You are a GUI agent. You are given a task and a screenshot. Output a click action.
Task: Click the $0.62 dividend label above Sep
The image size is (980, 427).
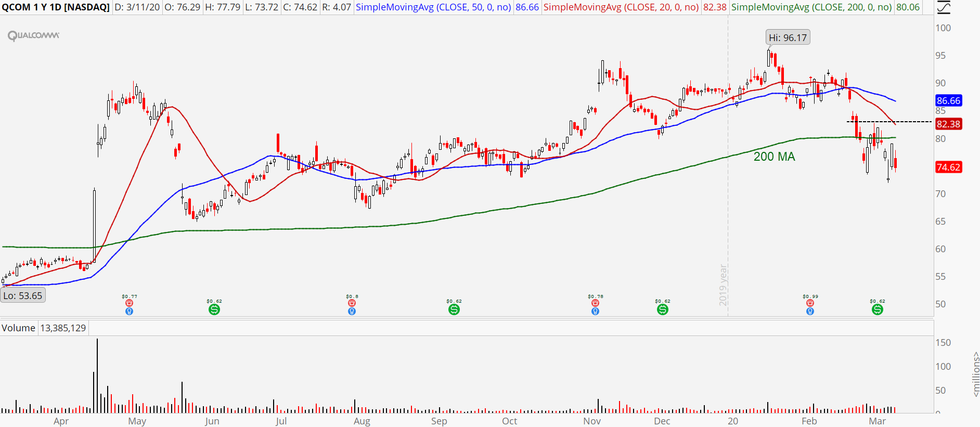pos(454,301)
